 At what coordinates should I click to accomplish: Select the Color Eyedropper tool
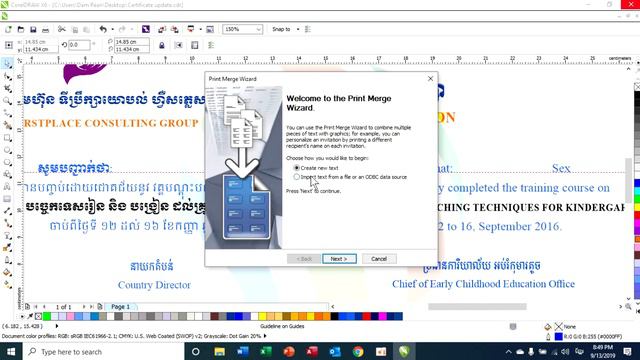point(7,248)
